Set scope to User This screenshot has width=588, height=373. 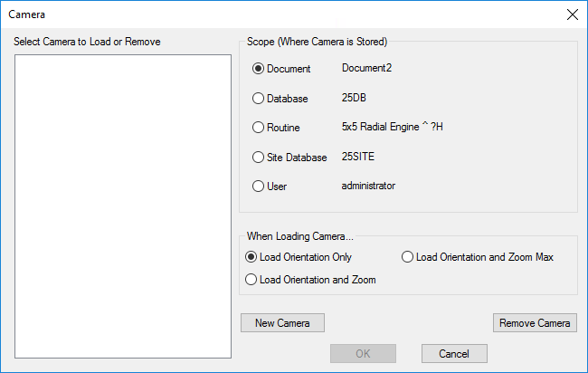click(x=259, y=186)
